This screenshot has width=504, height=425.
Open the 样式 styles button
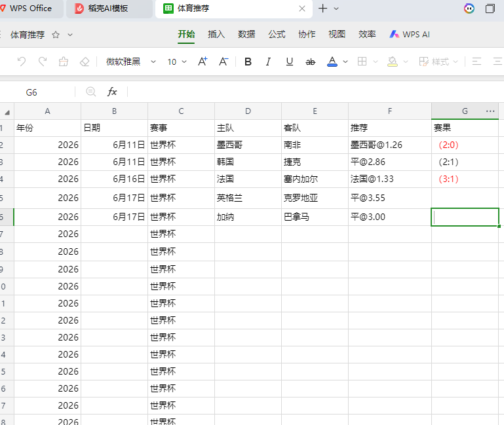(434, 62)
